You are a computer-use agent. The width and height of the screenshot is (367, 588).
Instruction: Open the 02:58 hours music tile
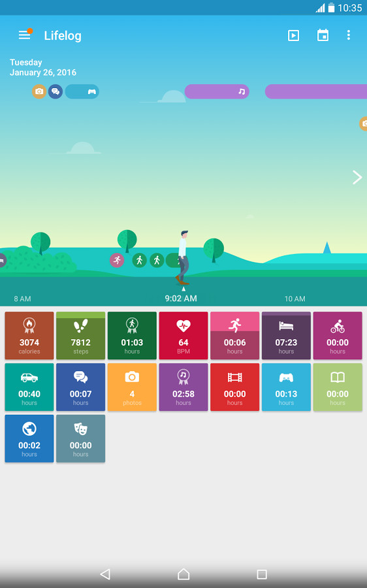[183, 387]
